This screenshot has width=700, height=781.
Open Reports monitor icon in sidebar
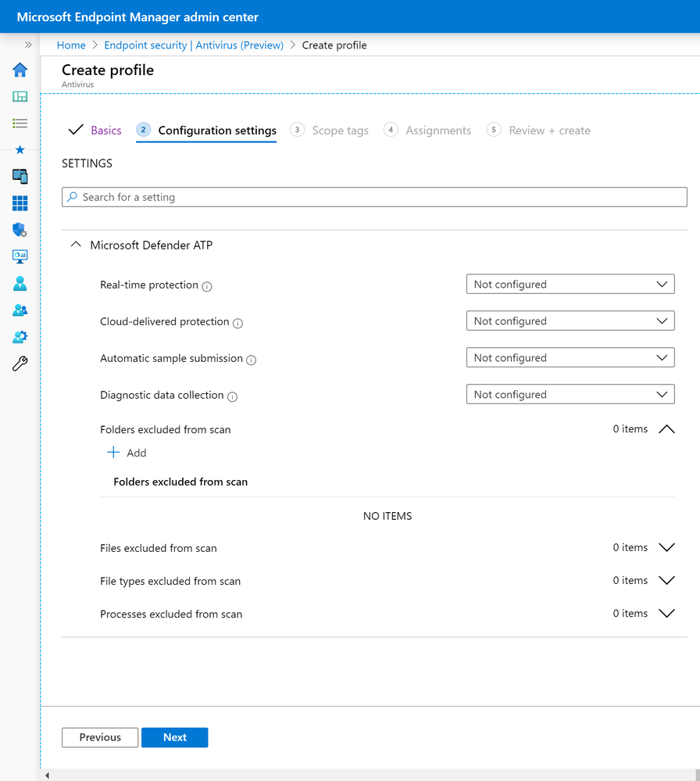(20, 256)
